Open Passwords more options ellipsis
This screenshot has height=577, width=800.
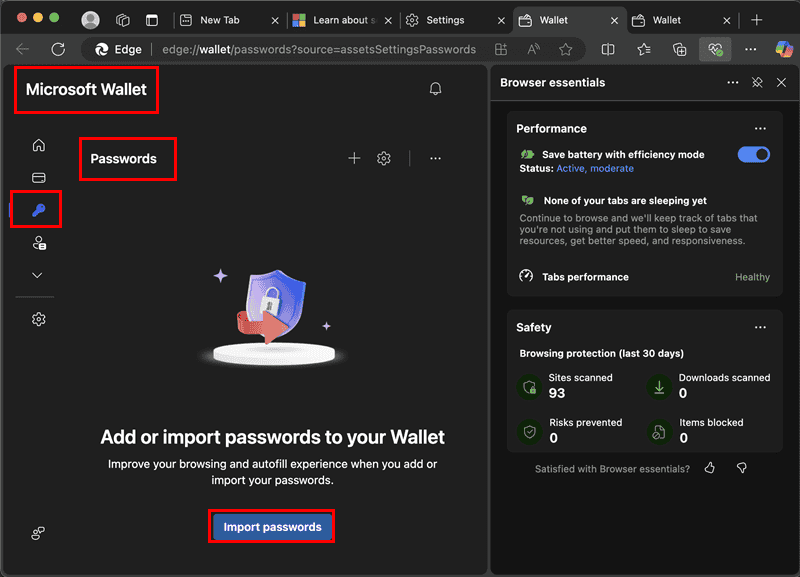coord(435,158)
